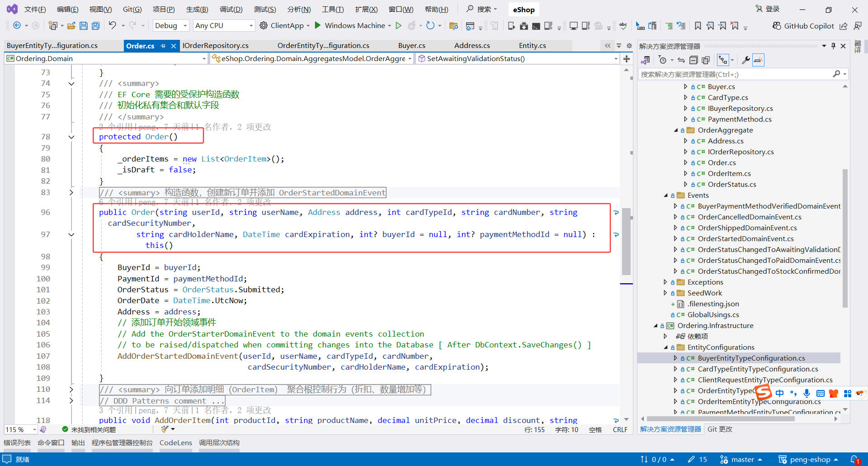Go to the next bookmark icon
868x466 pixels.
[722, 26]
